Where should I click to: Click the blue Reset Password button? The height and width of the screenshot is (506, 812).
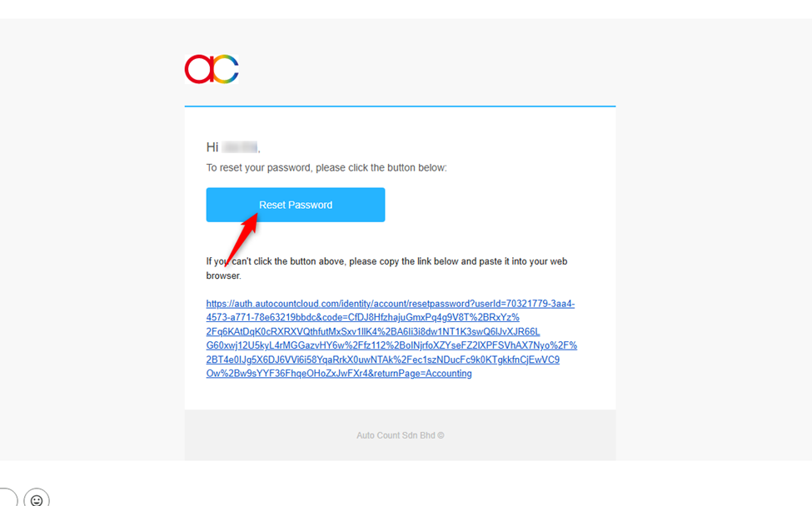click(295, 205)
